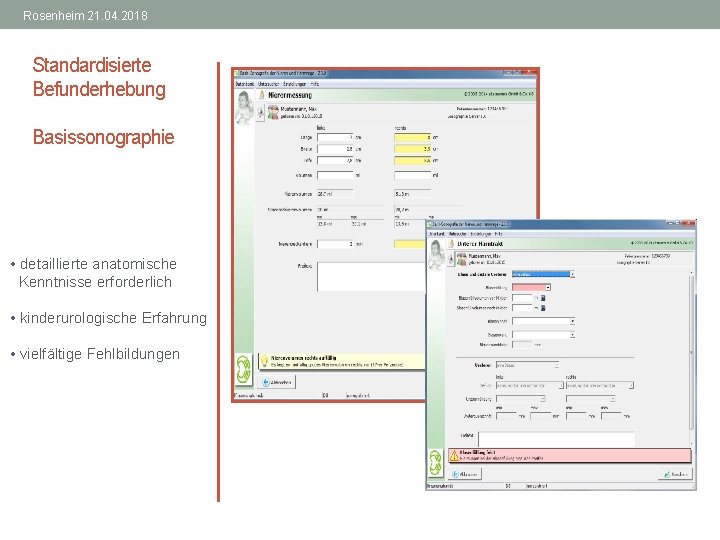
Task: Click the name Mustermann, Max in Nierenmessung
Action: click(x=298, y=109)
